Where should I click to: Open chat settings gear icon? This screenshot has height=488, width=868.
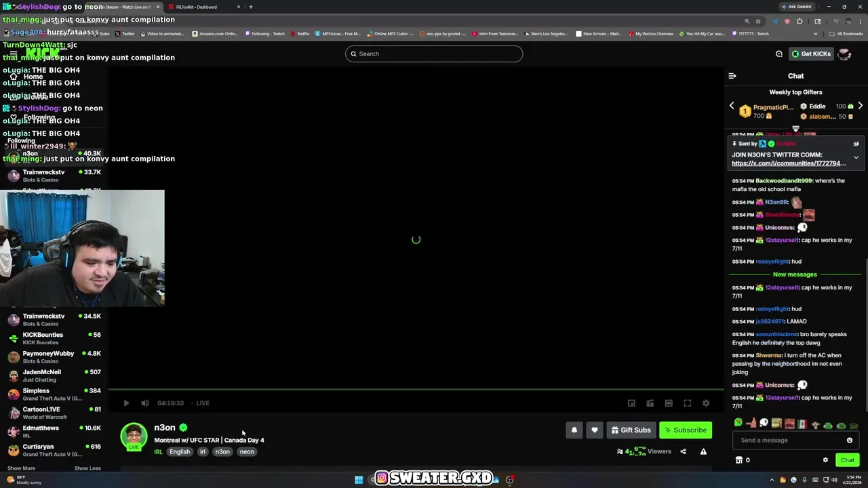pyautogui.click(x=825, y=460)
